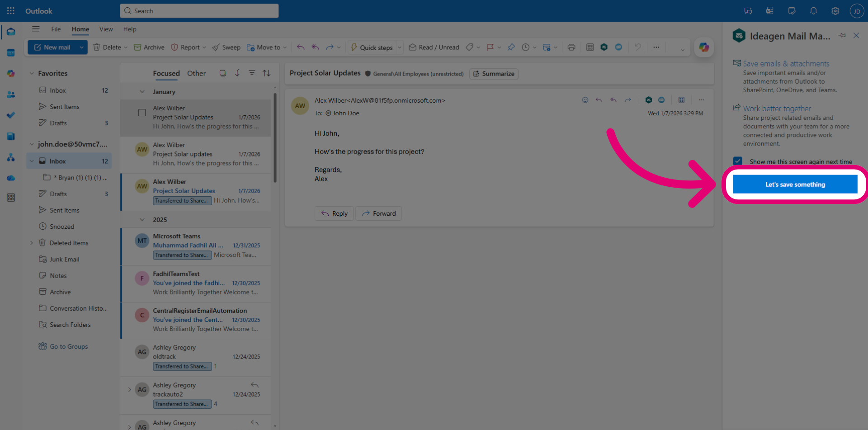
Task: Open Calendar in the left app rail
Action: pyautogui.click(x=11, y=53)
